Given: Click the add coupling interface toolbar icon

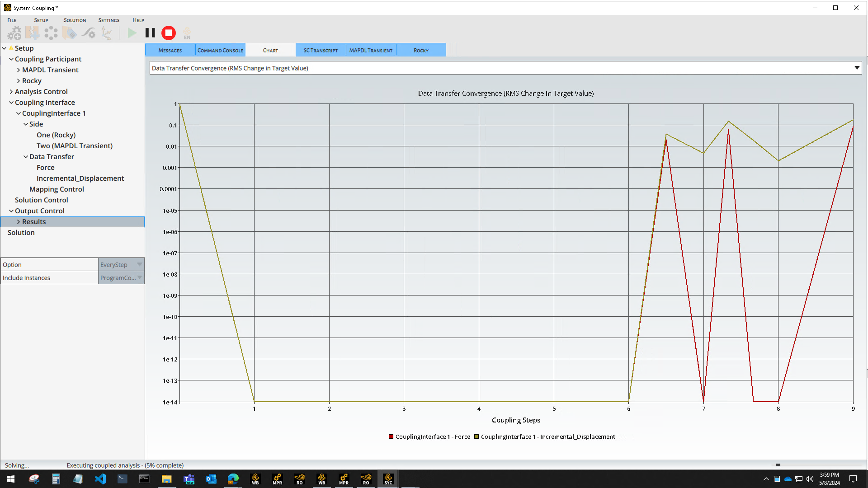Looking at the screenshot, I should 33,33.
